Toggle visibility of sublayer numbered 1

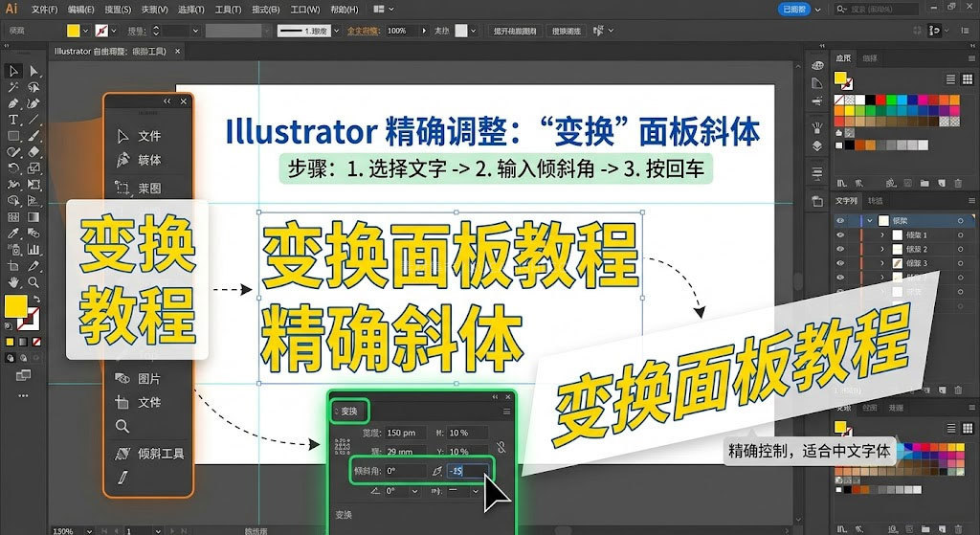tap(840, 235)
